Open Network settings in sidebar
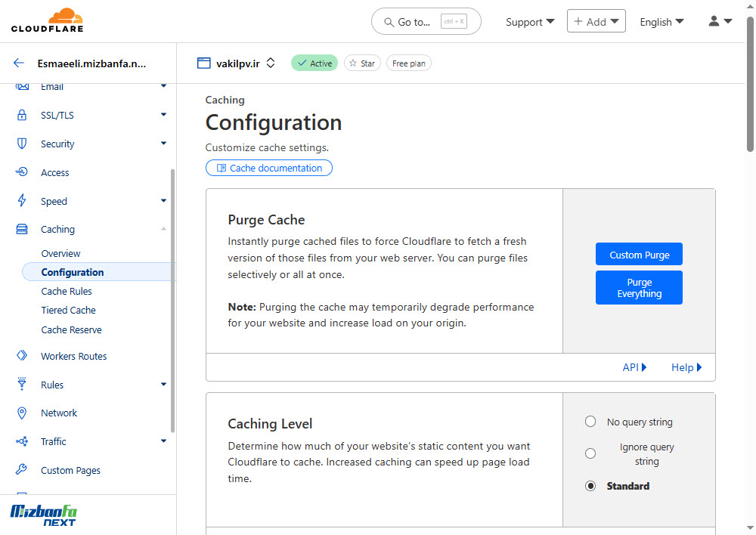This screenshot has width=756, height=535. [x=59, y=413]
